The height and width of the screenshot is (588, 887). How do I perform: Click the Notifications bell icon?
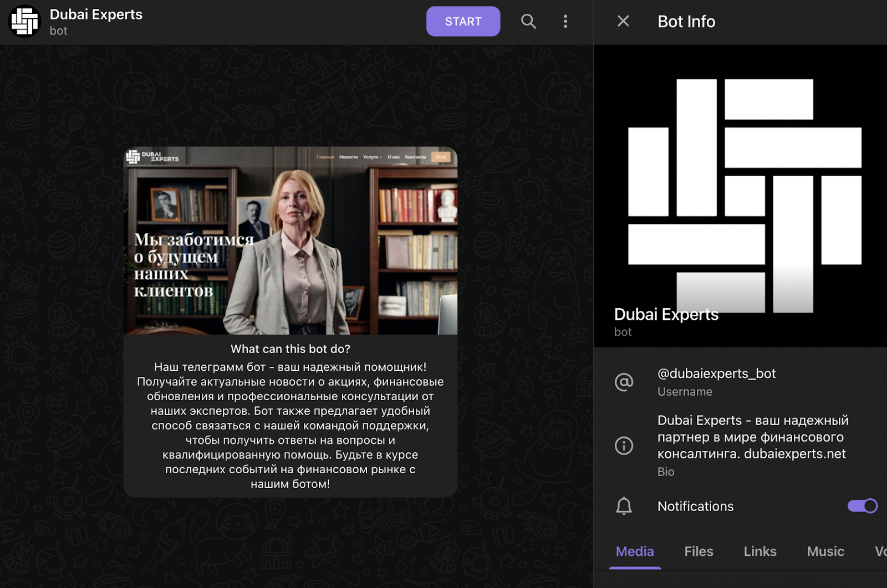click(624, 506)
